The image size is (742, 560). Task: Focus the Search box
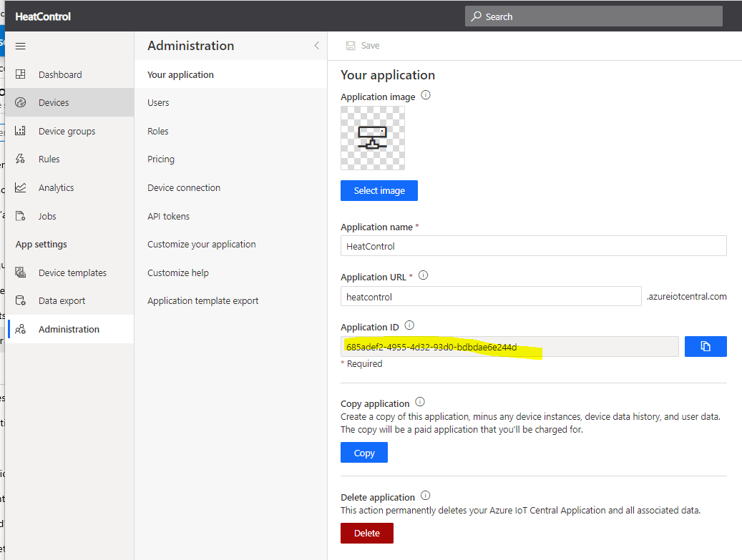(x=593, y=16)
